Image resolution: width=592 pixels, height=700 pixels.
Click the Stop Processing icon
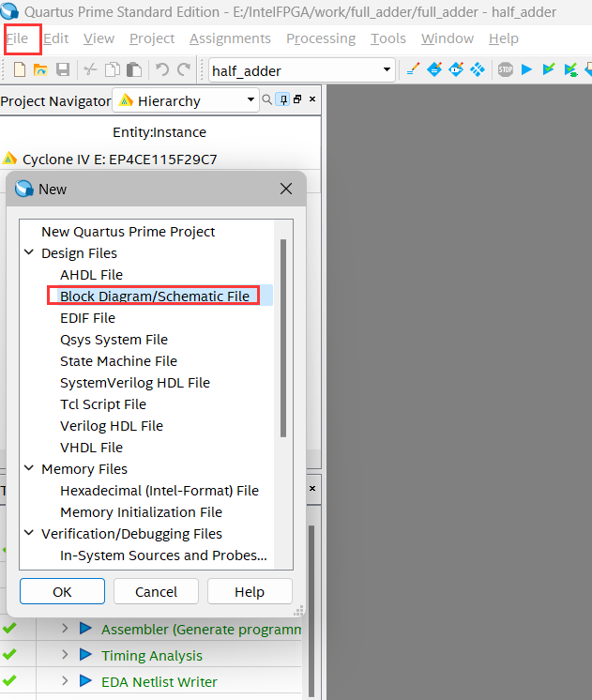(x=506, y=69)
